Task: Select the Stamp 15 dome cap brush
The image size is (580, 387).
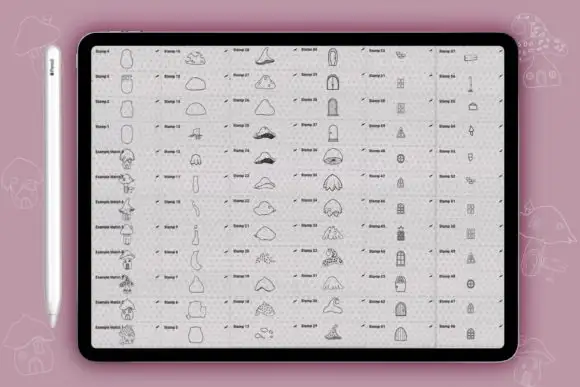Action: point(195,84)
